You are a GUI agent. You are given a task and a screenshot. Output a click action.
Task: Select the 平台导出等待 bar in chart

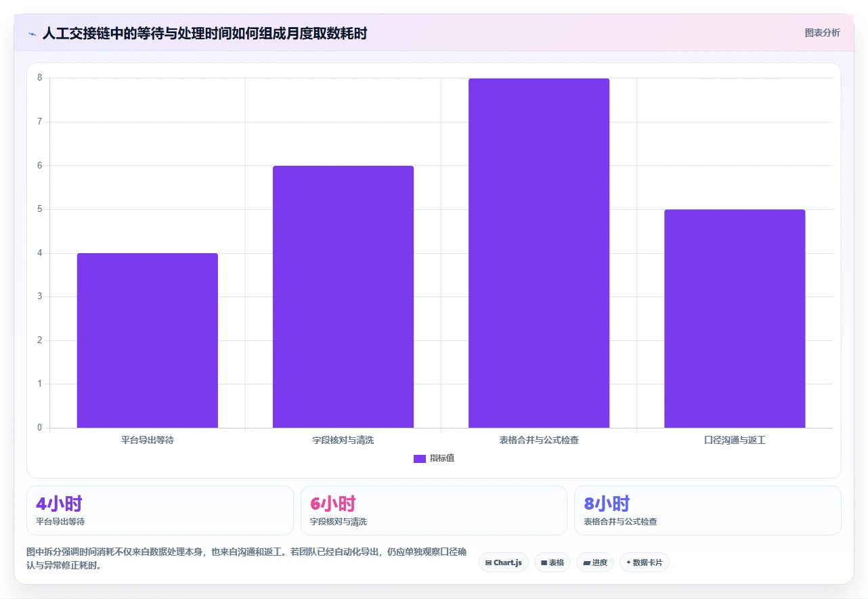click(x=148, y=340)
